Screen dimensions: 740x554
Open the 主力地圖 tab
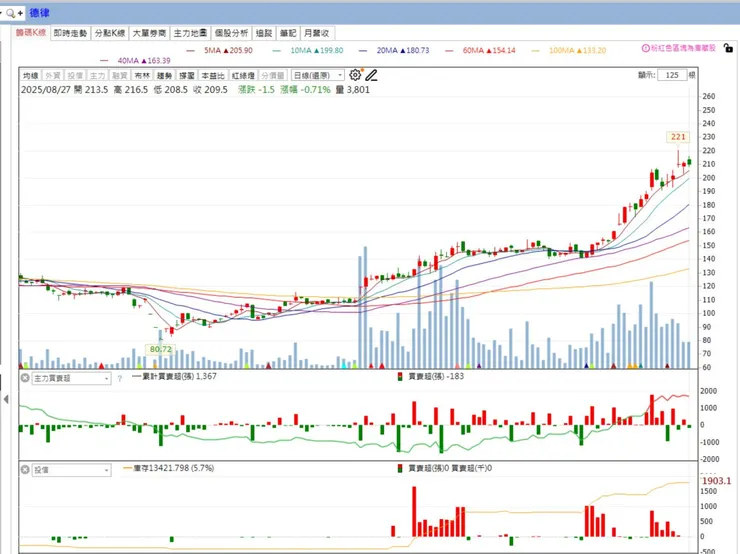pos(190,33)
